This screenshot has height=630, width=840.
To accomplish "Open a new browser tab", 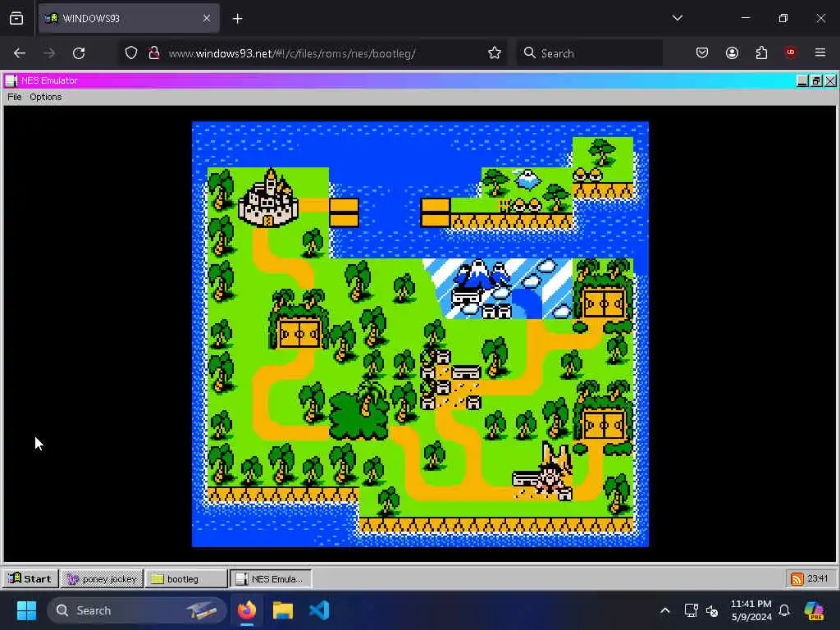I will point(237,19).
